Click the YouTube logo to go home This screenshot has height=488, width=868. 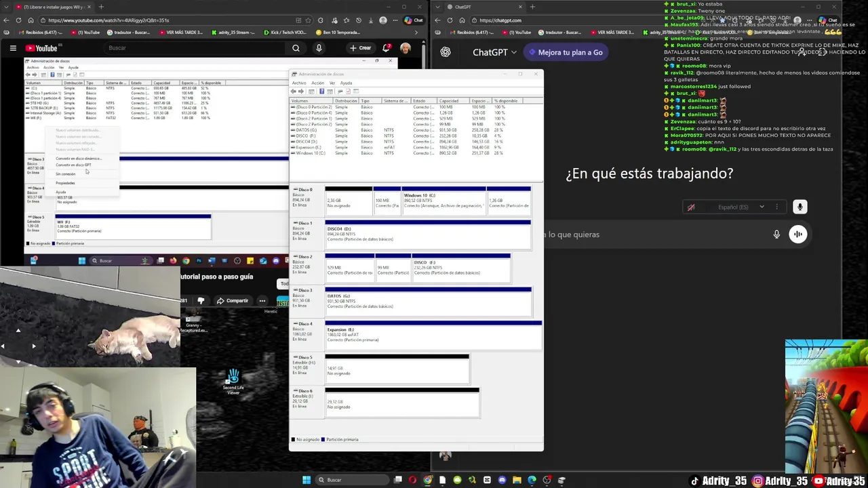42,48
